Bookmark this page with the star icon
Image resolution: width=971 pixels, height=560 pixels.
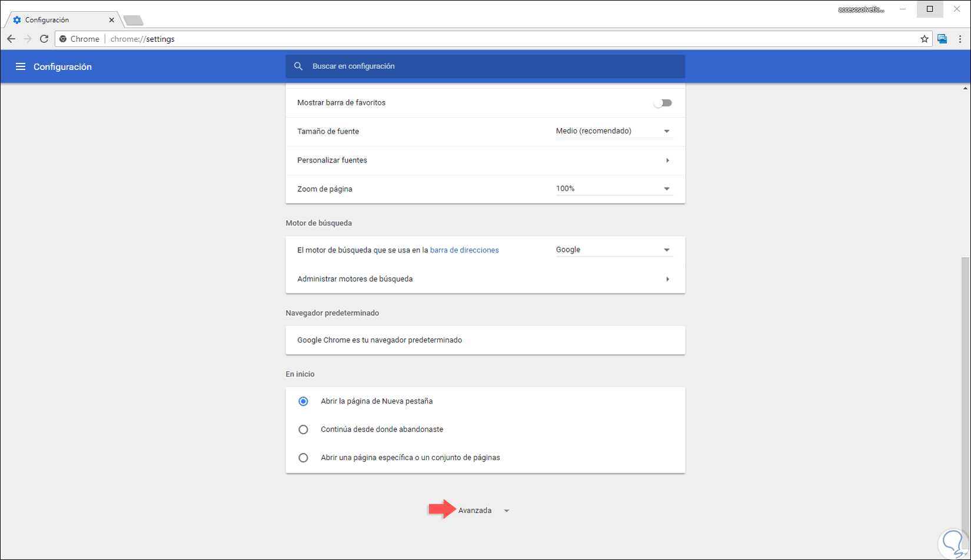[925, 39]
